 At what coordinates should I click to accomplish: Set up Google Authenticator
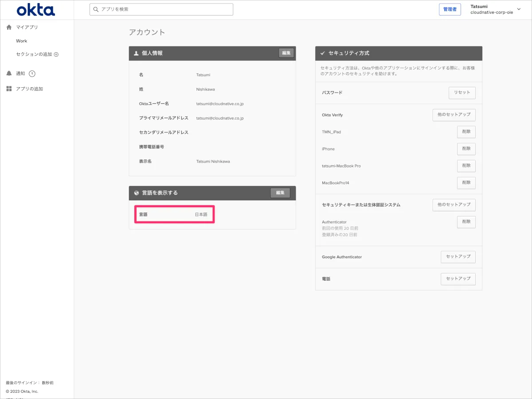tap(458, 257)
